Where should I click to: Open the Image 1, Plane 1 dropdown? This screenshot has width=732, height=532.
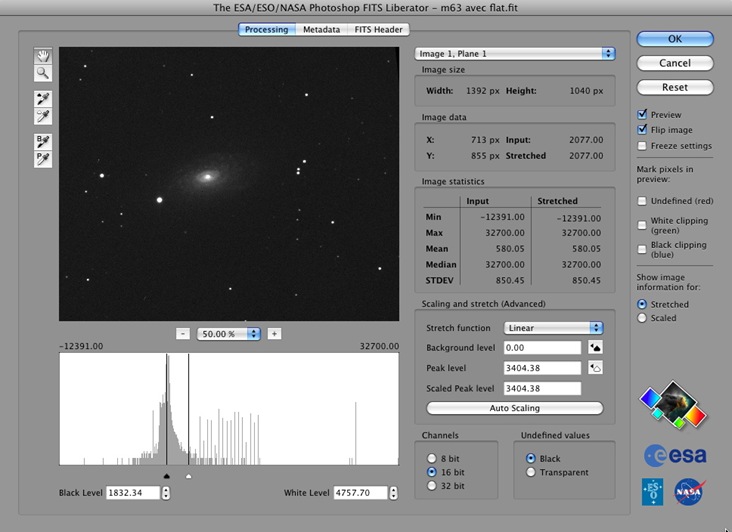pyautogui.click(x=515, y=54)
